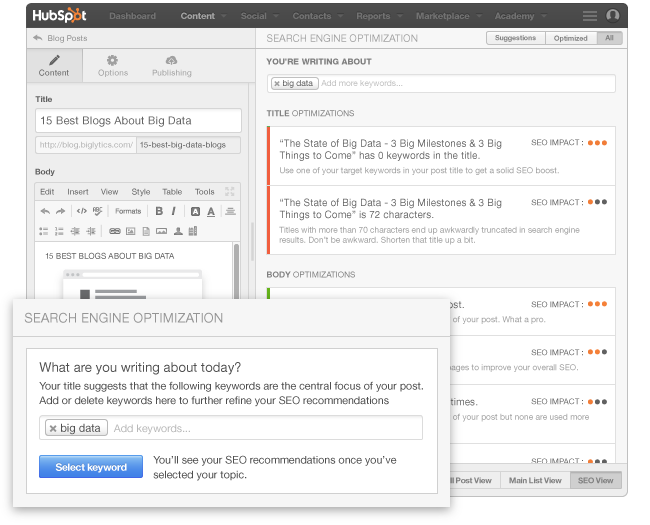This screenshot has height=525, width=650.
Task: Open the Dashboard nav item
Action: coord(132,16)
